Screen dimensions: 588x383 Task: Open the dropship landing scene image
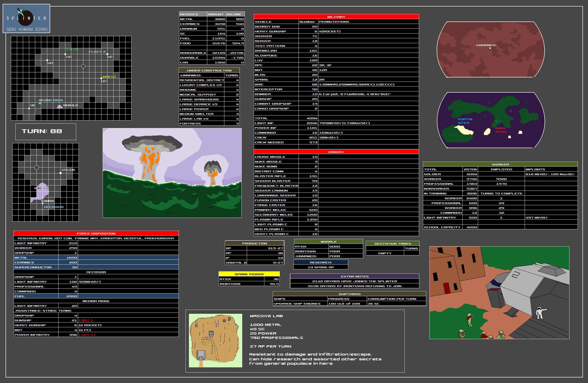pyautogui.click(x=499, y=293)
